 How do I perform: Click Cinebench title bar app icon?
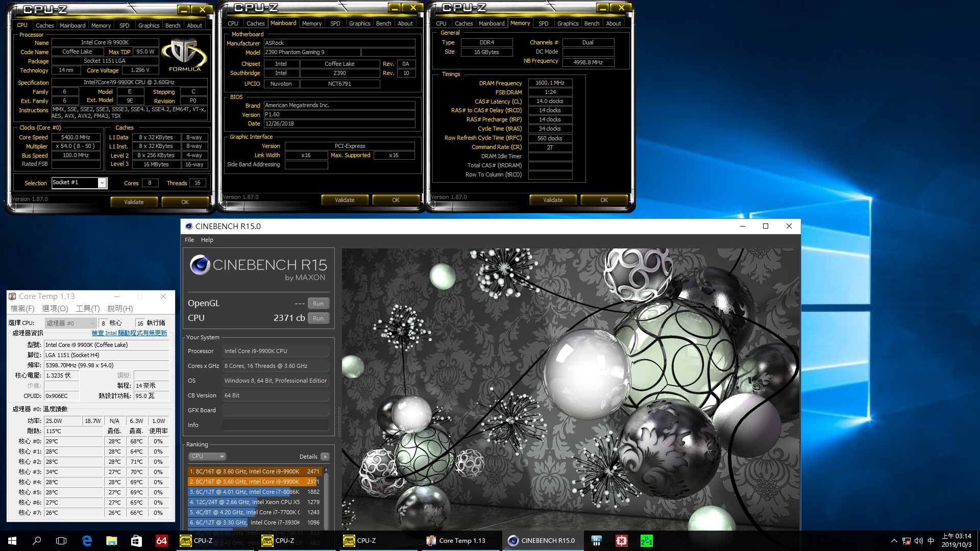pos(189,227)
